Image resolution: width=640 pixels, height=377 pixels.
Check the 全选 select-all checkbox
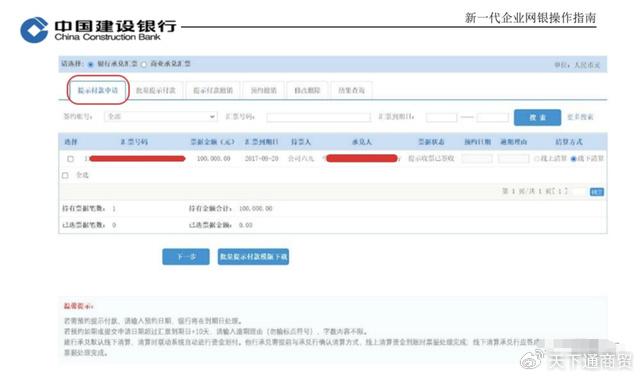click(65, 175)
